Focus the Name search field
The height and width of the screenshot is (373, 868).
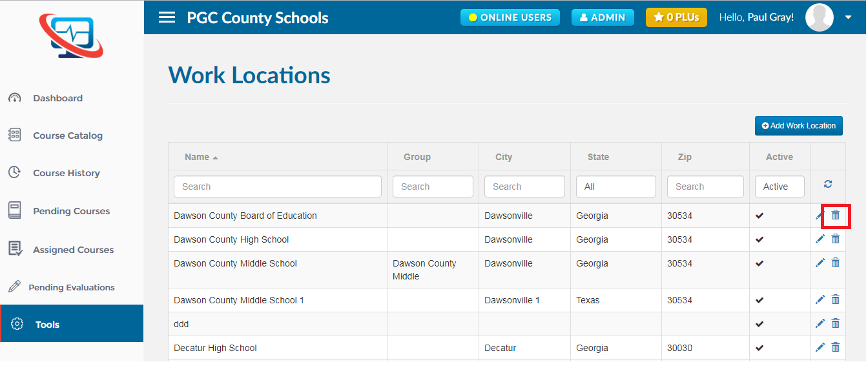(278, 186)
